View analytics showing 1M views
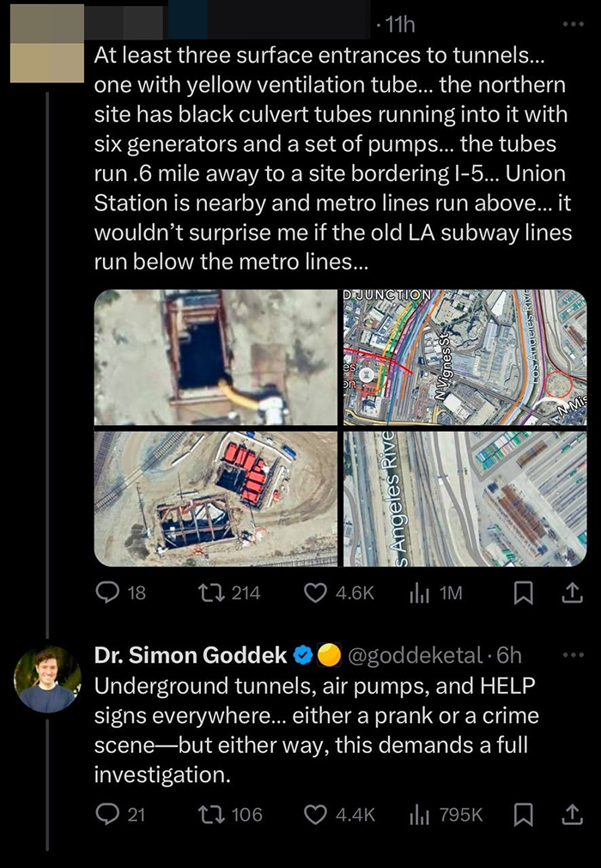The height and width of the screenshot is (868, 601). coord(416,592)
